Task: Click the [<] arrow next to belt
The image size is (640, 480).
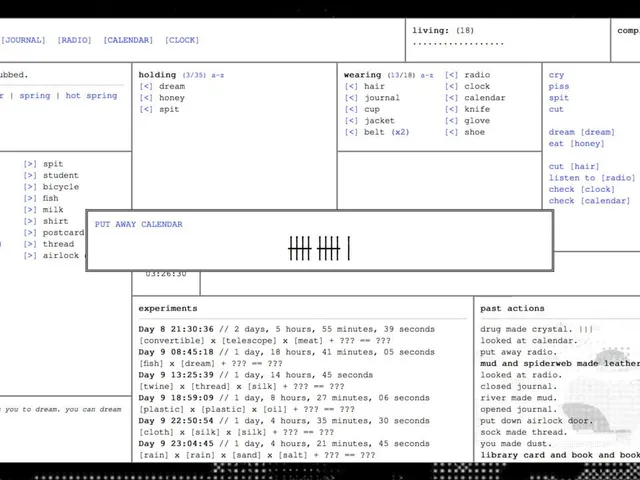Action: pos(351,132)
